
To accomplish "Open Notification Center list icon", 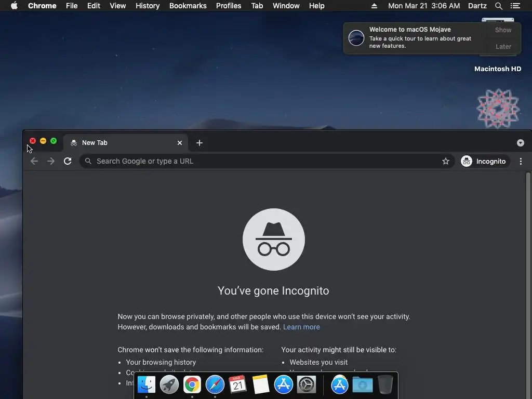I will [515, 6].
